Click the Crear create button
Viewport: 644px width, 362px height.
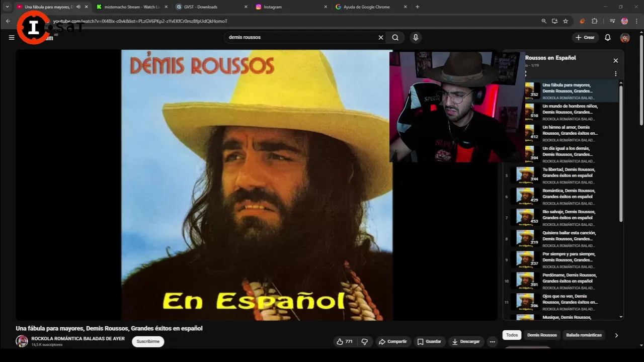coord(585,37)
